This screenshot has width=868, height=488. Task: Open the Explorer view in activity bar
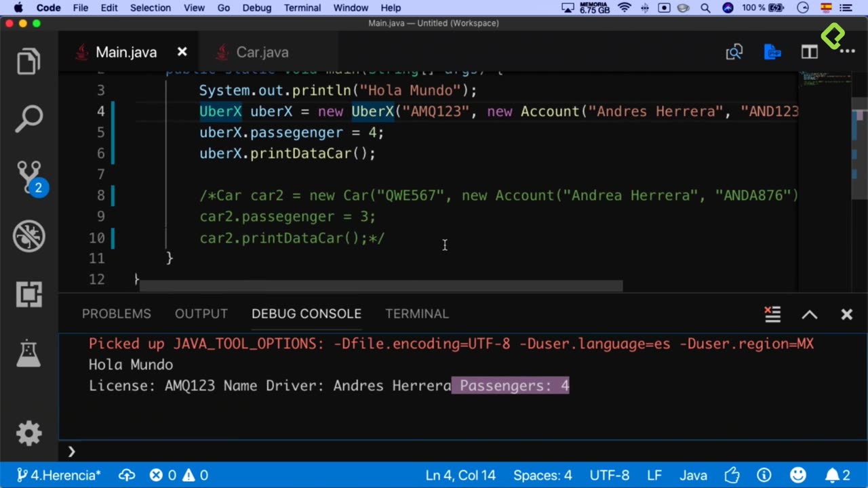coord(28,62)
